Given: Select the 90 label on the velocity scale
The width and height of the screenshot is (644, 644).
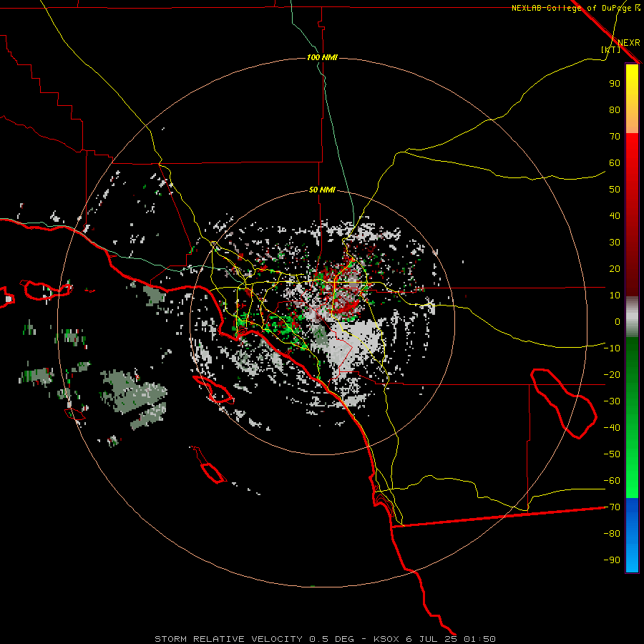Looking at the screenshot, I should 615,84.
